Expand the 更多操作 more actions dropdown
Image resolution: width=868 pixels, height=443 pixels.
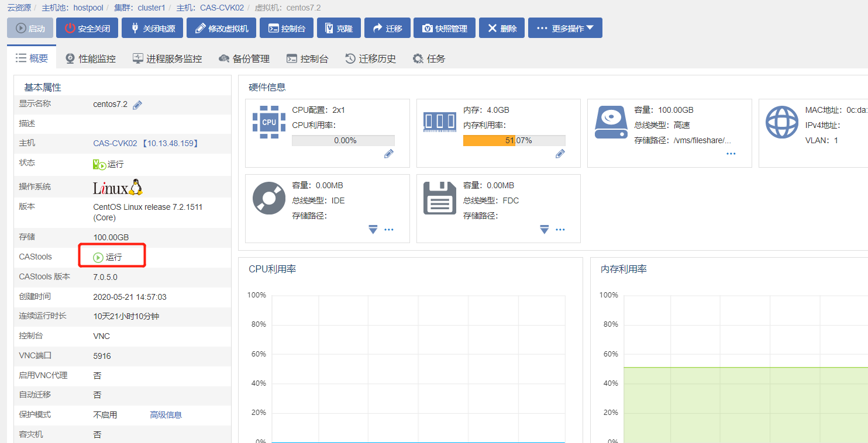pos(565,28)
